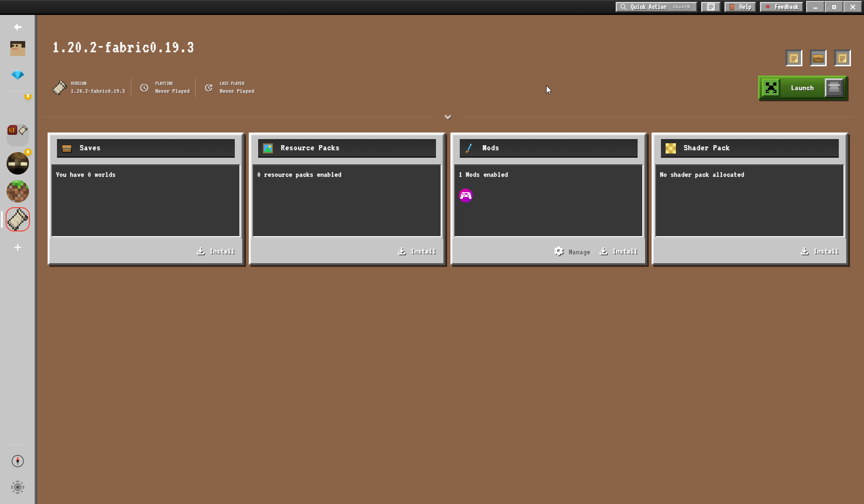Click the picture icon in Resource Packs header
The height and width of the screenshot is (504, 864).
[268, 148]
